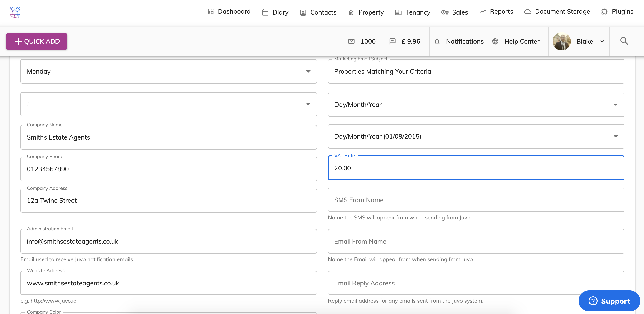Open the Diary menu item
The image size is (644, 314).
coord(275,12)
